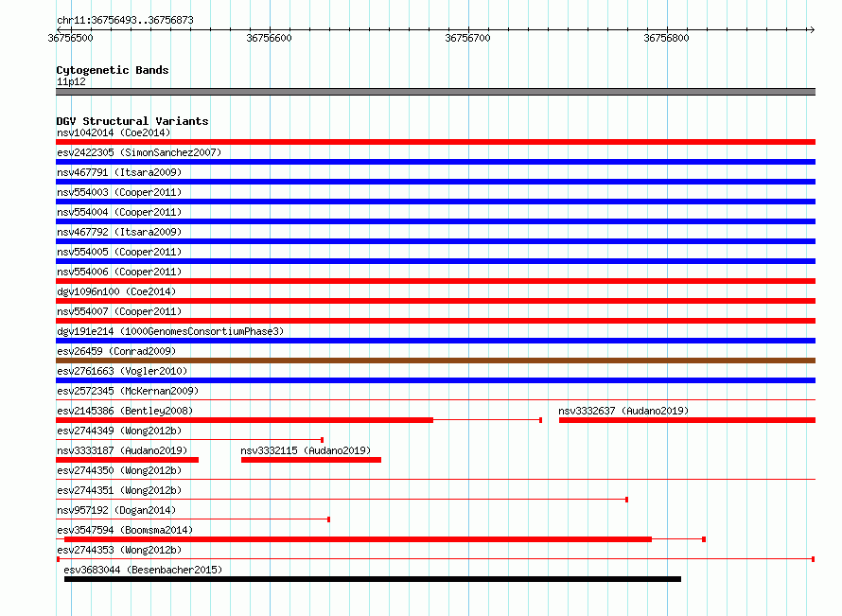This screenshot has width=842, height=616.
Task: Open variant nsv554005 (Cooper2011) label
Action: coord(119,252)
